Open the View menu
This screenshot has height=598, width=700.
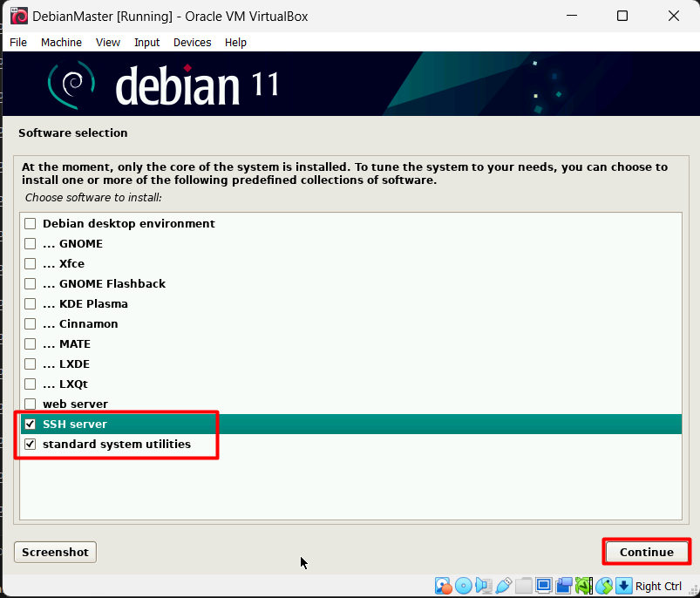108,43
